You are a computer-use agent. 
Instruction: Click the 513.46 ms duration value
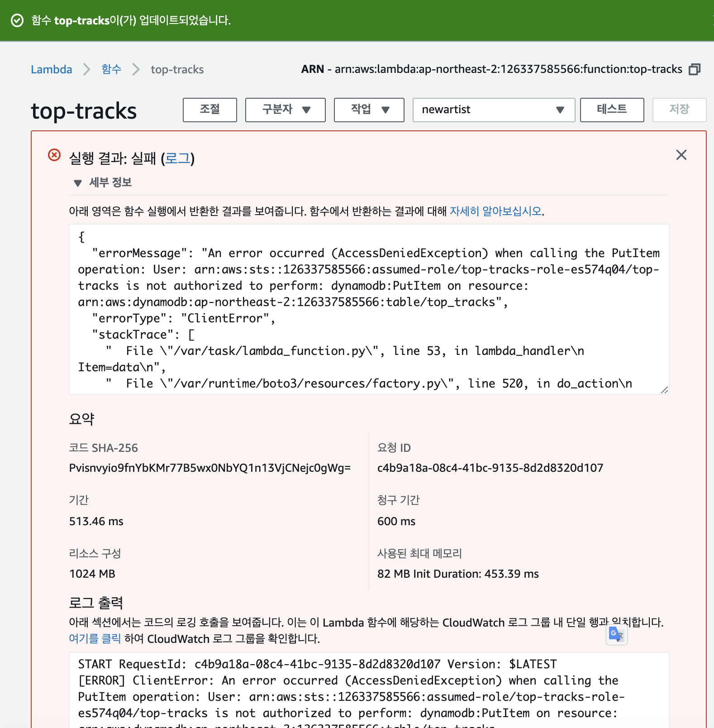click(x=96, y=522)
